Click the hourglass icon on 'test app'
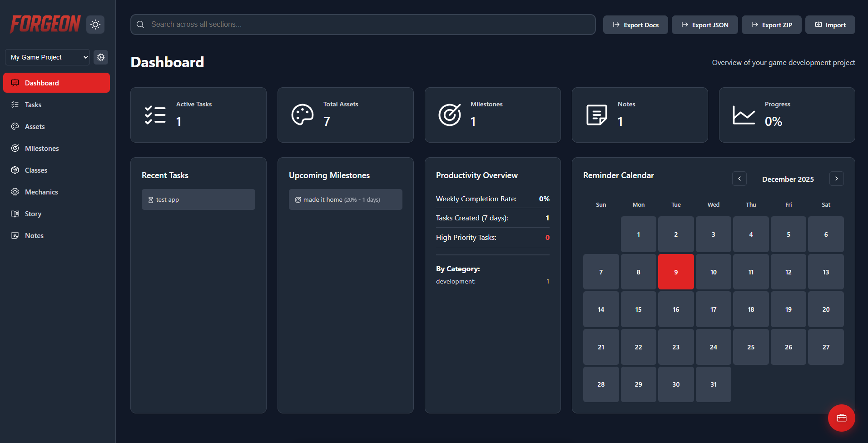The height and width of the screenshot is (443, 868). coord(151,200)
